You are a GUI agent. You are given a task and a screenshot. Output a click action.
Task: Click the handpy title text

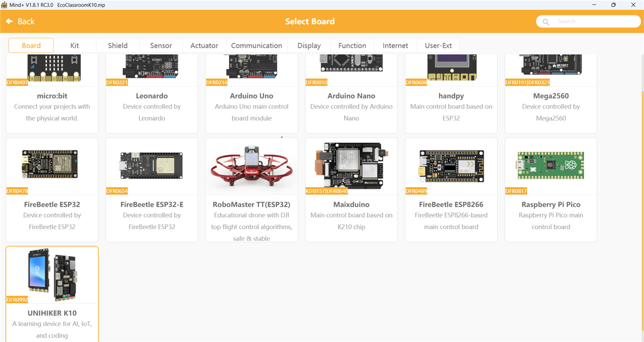pos(451,96)
